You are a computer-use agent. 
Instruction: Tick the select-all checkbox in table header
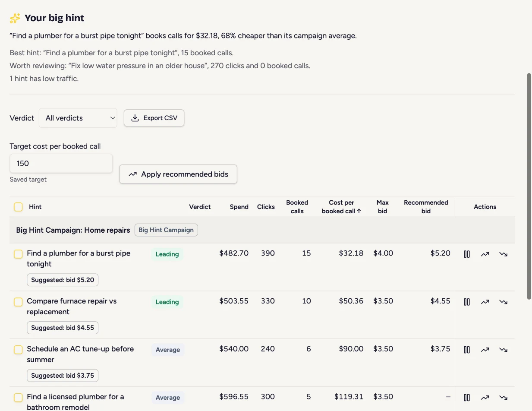pos(18,207)
